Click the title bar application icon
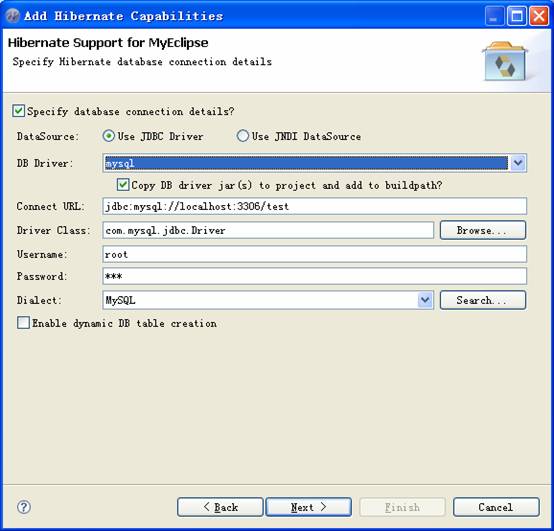Image resolution: width=554 pixels, height=531 pixels. click(13, 16)
